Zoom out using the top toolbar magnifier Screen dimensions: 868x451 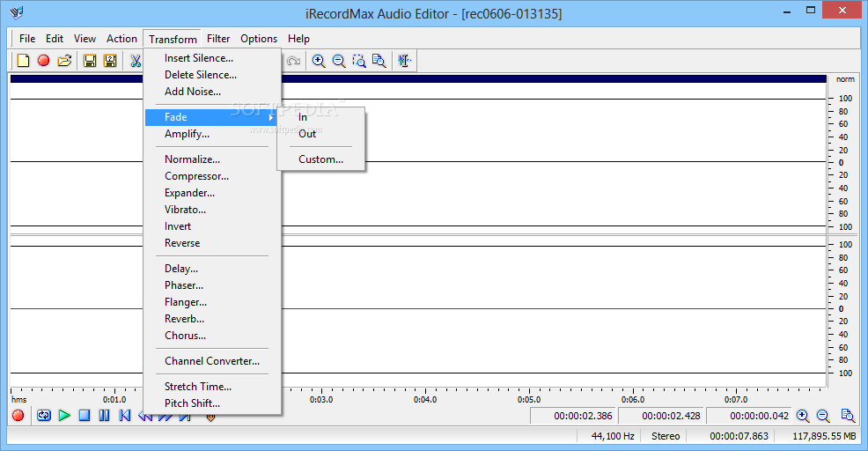pos(339,61)
